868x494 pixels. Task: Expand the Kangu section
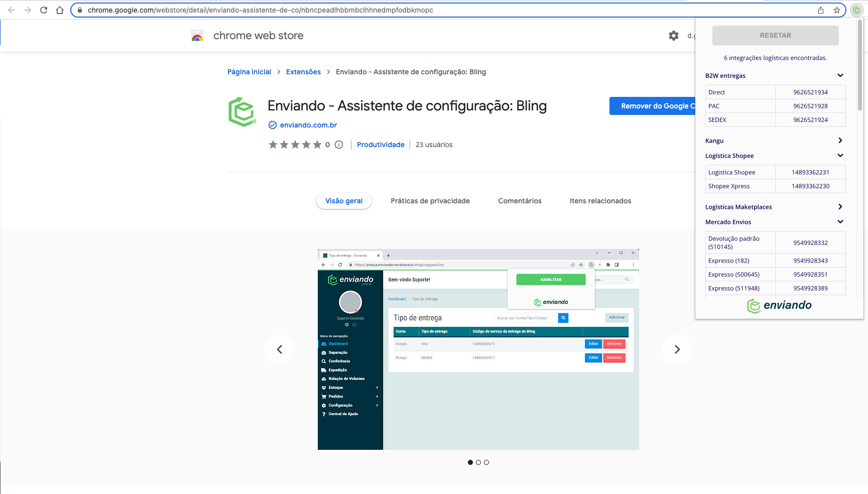tap(840, 141)
